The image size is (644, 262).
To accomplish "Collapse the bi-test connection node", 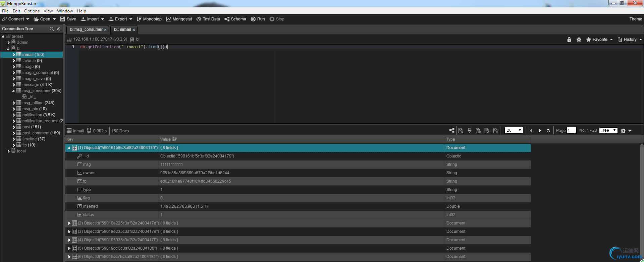I will pyautogui.click(x=3, y=37).
